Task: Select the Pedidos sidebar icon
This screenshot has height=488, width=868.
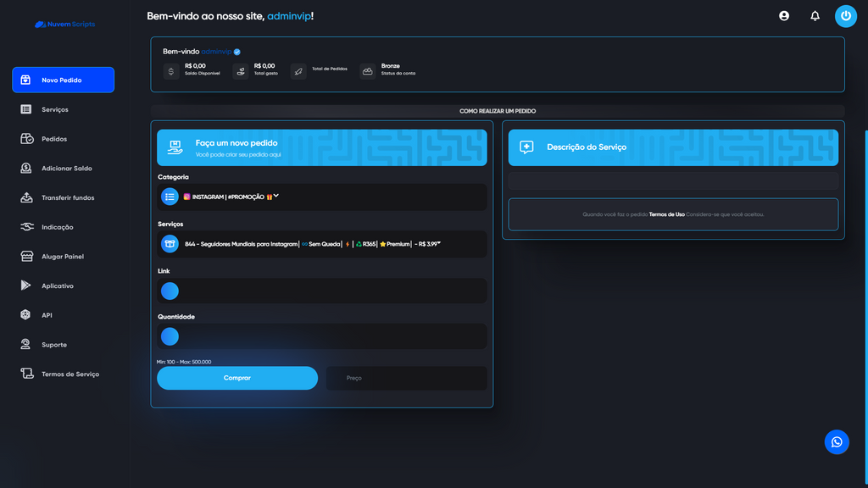Action: click(x=26, y=139)
